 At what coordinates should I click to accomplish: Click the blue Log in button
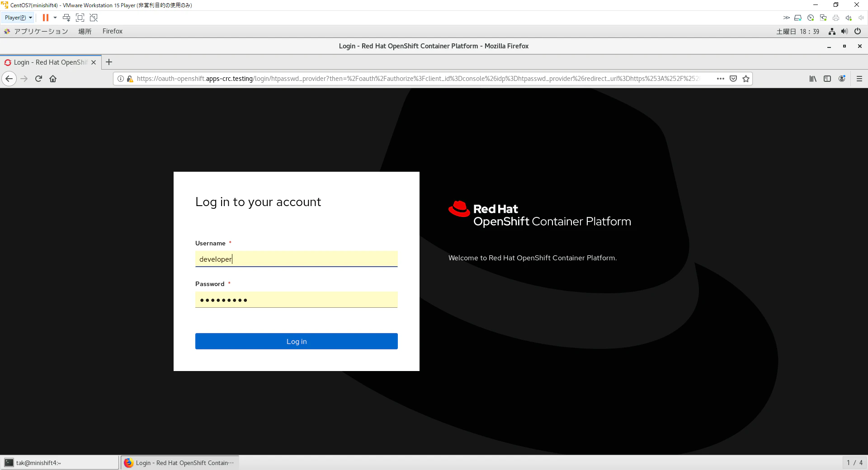click(x=297, y=341)
